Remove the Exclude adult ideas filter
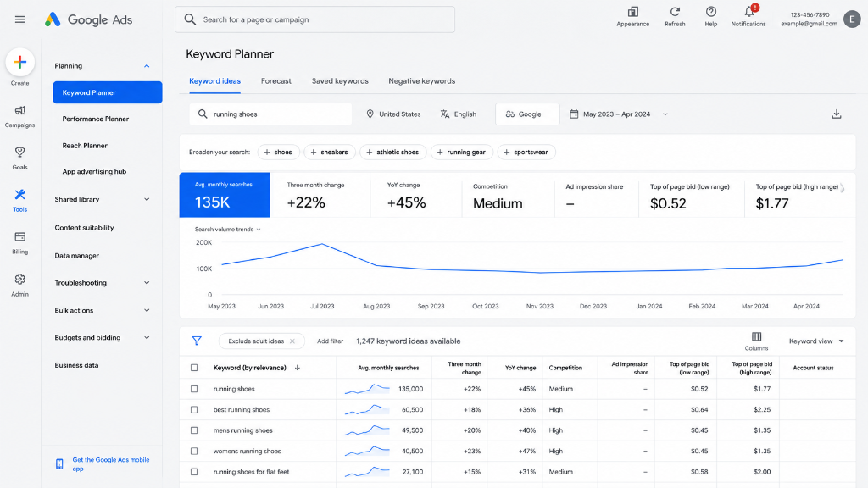868x488 pixels. pos(292,341)
